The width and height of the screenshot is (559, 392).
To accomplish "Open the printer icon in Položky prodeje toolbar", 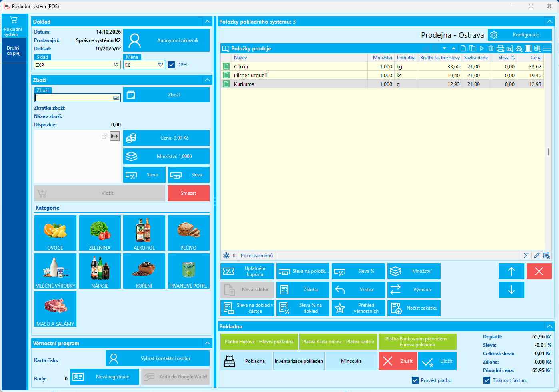I will (x=500, y=48).
